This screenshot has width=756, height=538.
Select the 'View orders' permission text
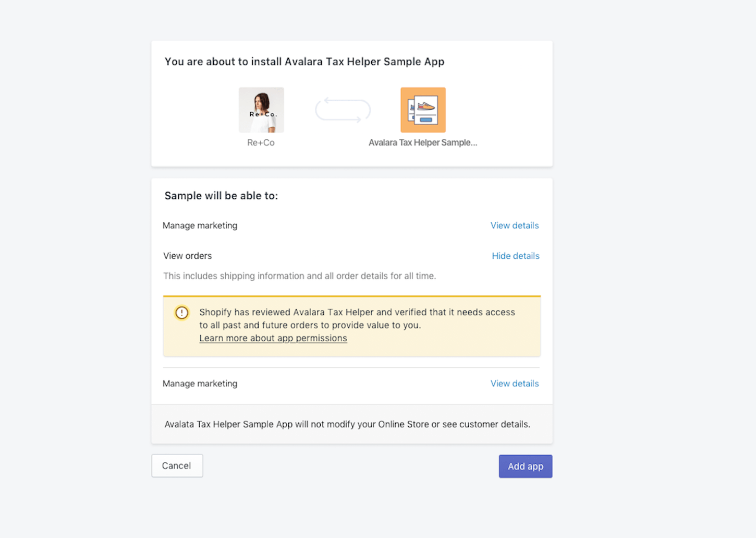click(187, 256)
